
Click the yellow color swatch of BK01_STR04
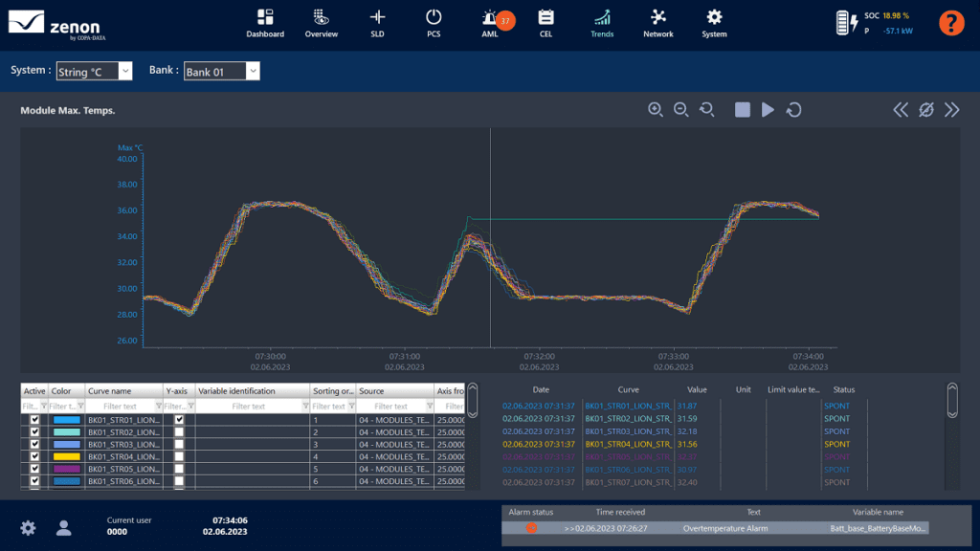tap(66, 456)
